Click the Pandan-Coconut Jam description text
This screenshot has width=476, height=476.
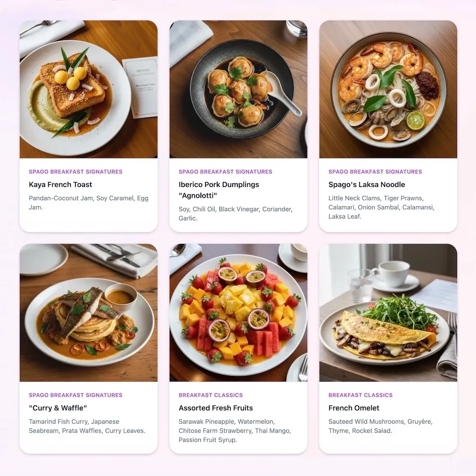pyautogui.click(x=89, y=203)
